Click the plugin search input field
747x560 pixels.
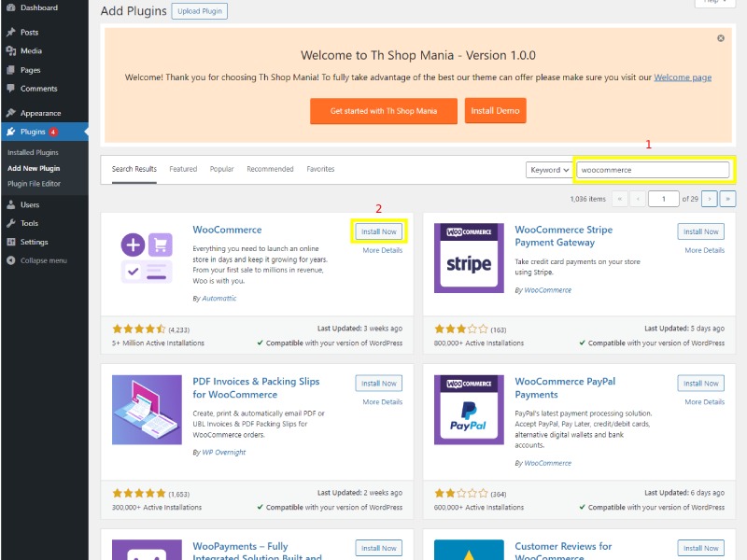653,170
